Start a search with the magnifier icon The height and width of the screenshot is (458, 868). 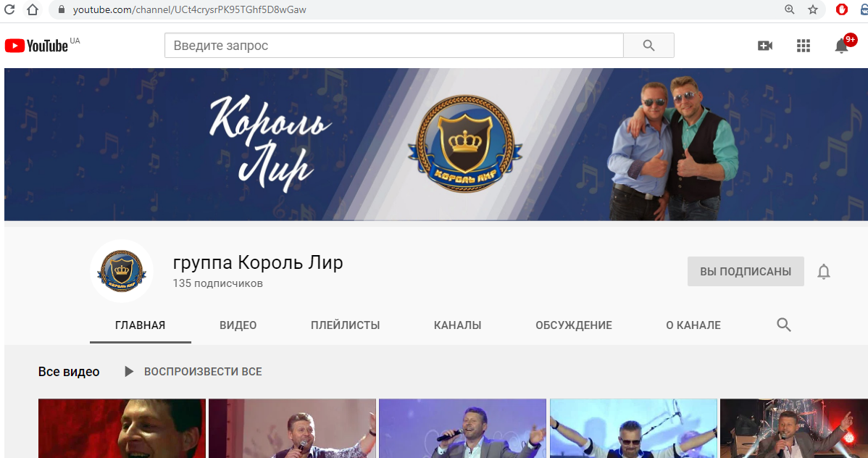(647, 45)
